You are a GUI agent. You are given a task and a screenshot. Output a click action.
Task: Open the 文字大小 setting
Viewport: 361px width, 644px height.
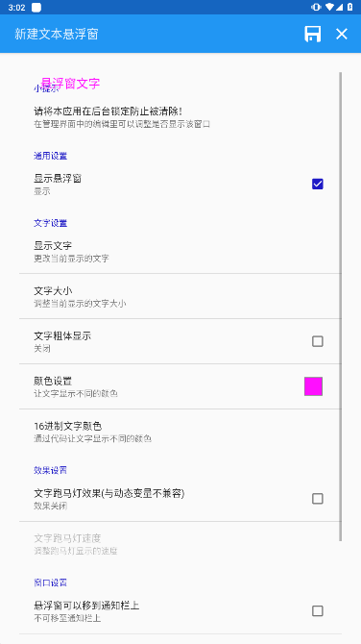(x=180, y=296)
